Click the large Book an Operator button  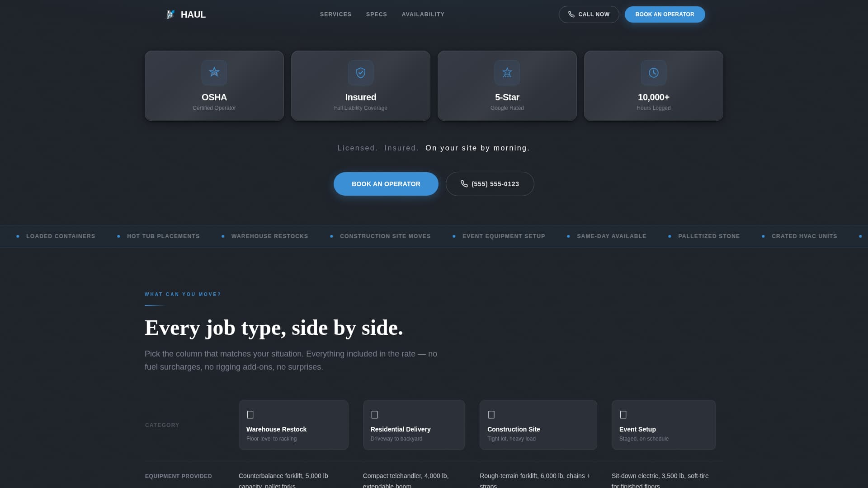point(386,184)
